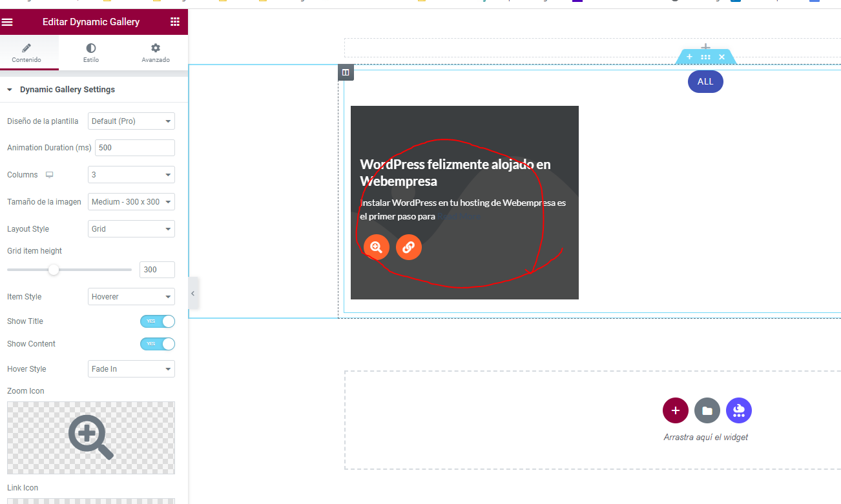Open the purple cloud templates button
The image size is (841, 504).
(x=739, y=410)
